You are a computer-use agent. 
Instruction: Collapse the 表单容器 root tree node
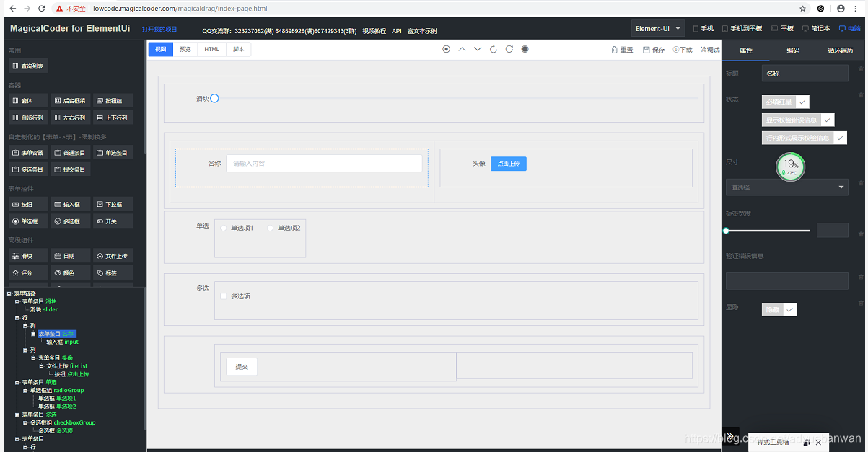[x=9, y=293]
